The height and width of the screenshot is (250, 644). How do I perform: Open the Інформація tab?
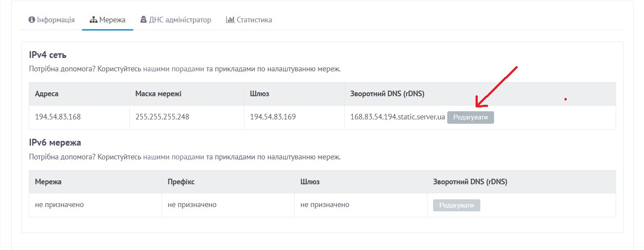tap(52, 20)
